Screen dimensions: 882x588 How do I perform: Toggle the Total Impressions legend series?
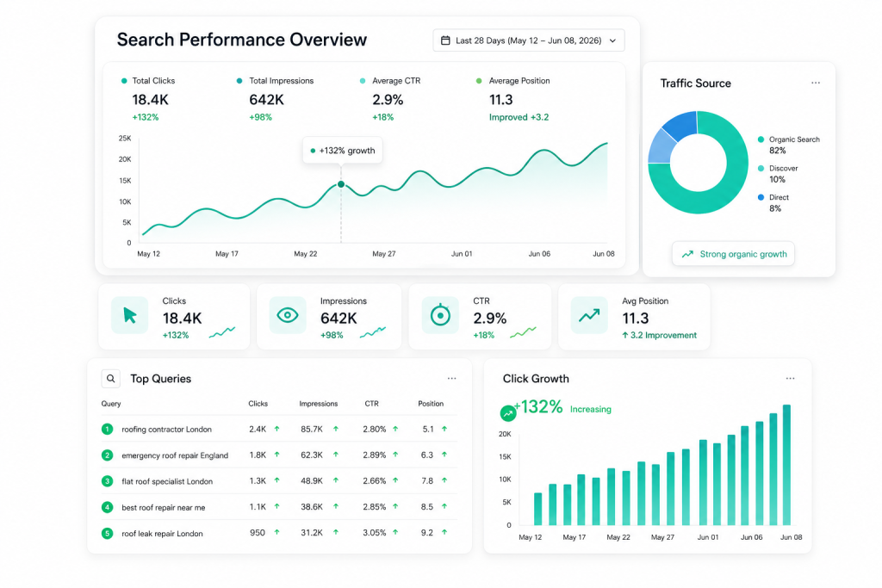[275, 81]
